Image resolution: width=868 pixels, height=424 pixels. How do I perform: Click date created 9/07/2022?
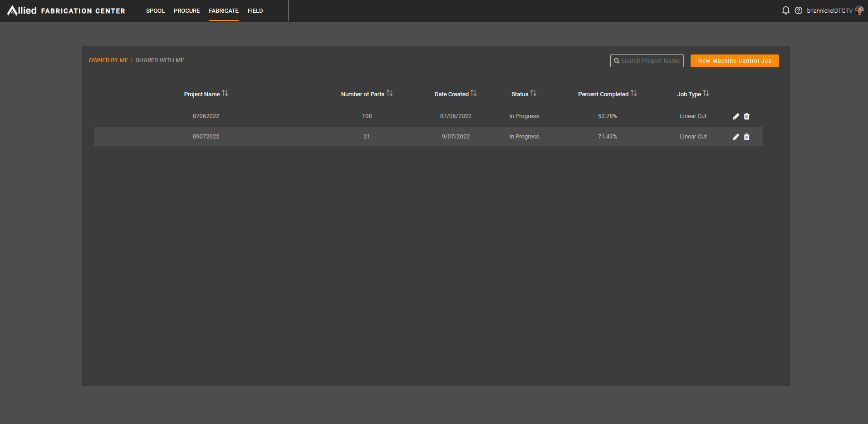pos(456,137)
